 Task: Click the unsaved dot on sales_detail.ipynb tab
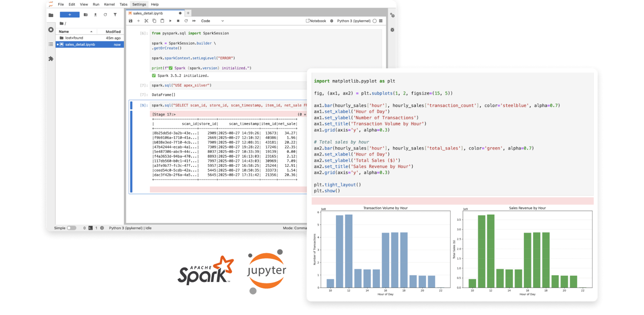[x=180, y=13]
